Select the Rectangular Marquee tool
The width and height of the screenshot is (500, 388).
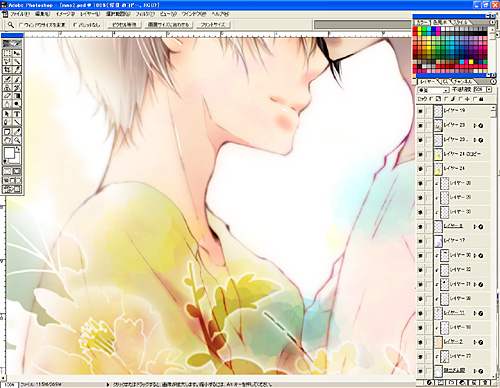tap(7, 53)
